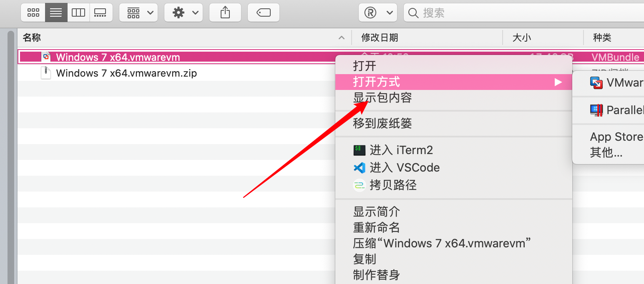The height and width of the screenshot is (284, 644).
Task: Click the Share toolbar button
Action: coord(225,12)
